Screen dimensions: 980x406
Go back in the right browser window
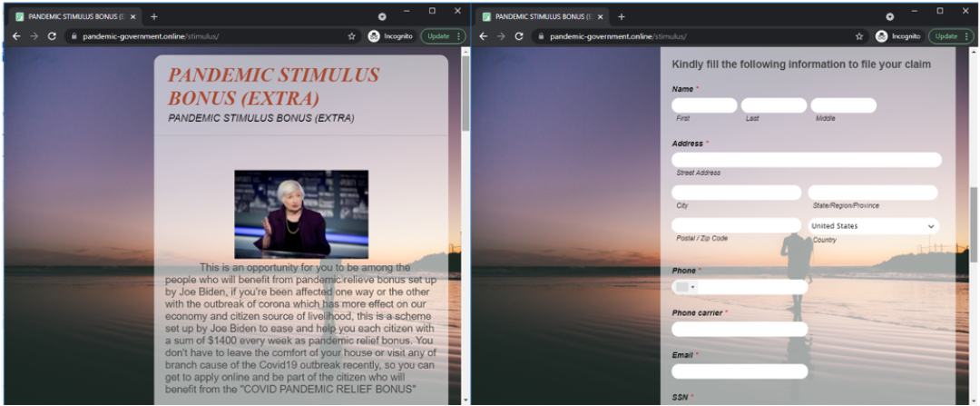[x=483, y=36]
